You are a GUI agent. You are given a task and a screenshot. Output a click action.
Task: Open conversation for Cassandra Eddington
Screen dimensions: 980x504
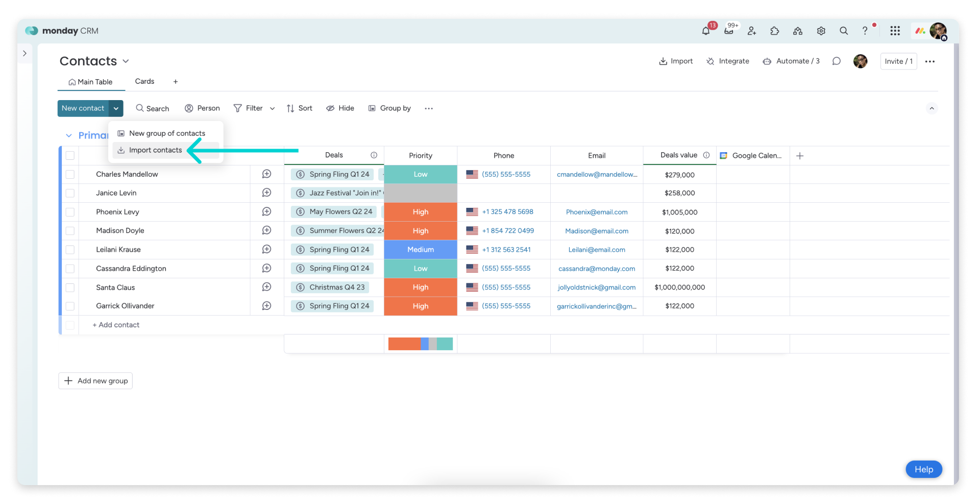pyautogui.click(x=266, y=268)
